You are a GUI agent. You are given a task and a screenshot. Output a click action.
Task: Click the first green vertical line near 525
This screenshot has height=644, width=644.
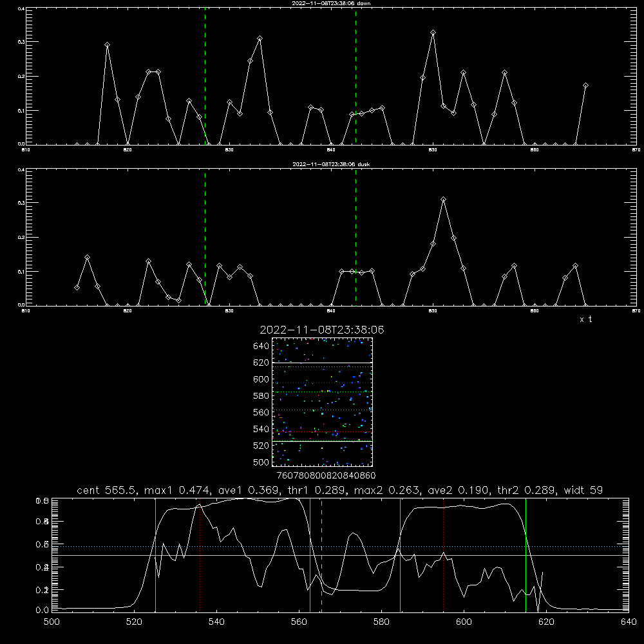tap(155, 555)
